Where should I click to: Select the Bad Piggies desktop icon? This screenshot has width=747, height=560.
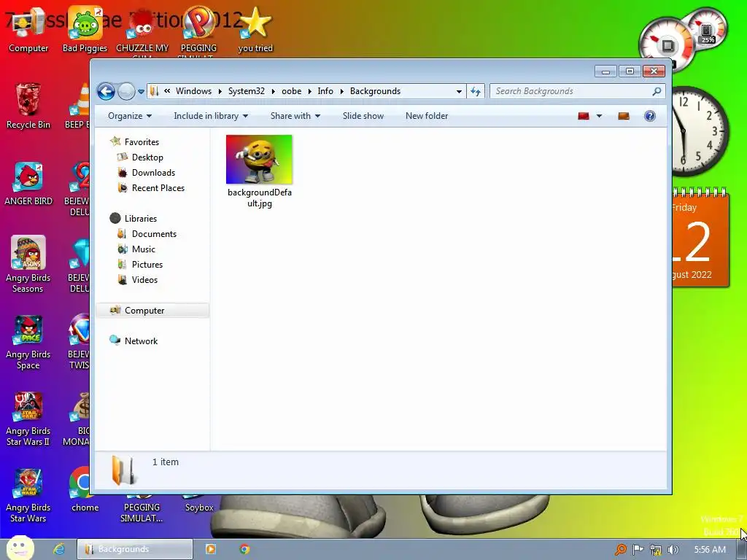tap(85, 29)
